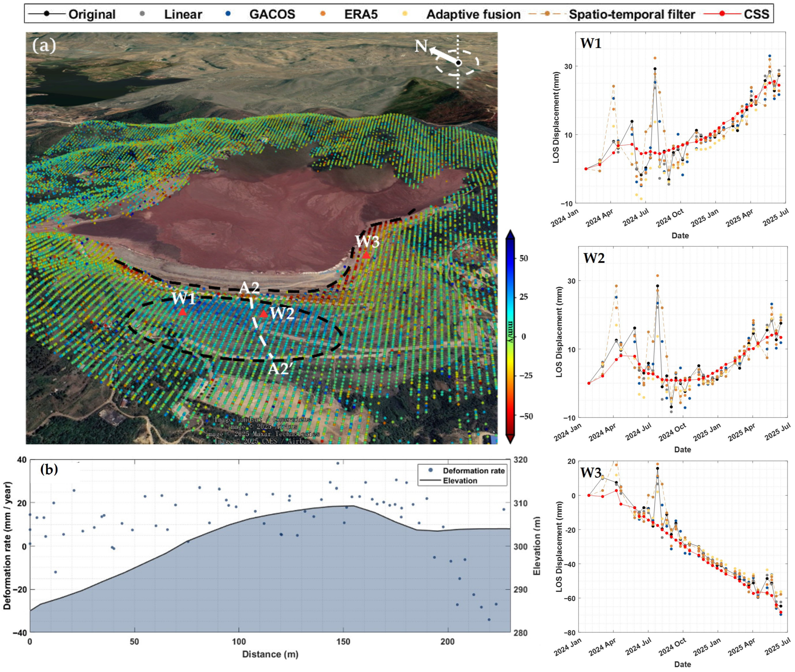Click the GACOS blue legend dot

(x=228, y=14)
